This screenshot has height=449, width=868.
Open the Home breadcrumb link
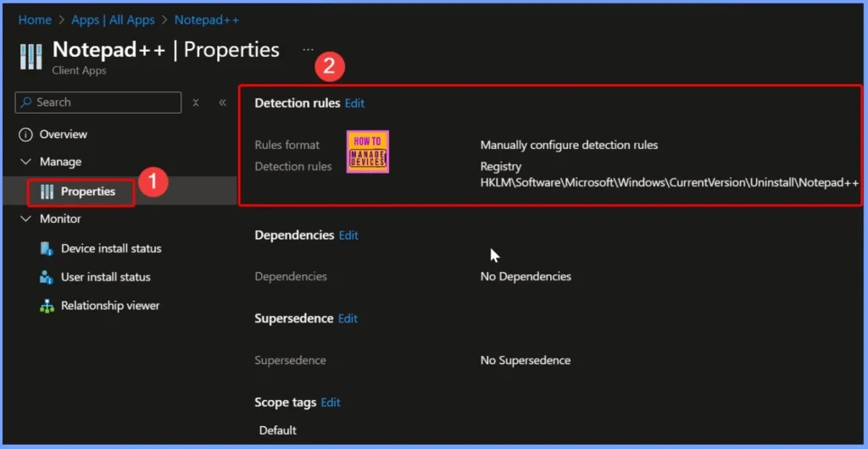click(x=35, y=19)
